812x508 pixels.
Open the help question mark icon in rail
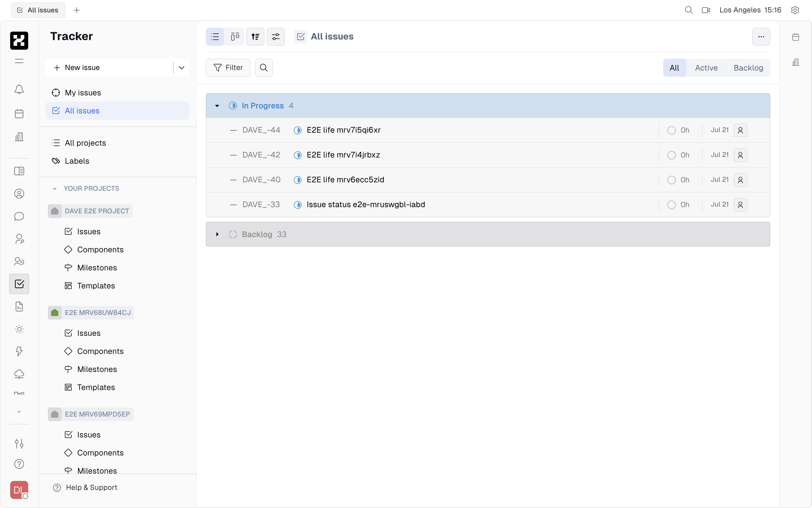[x=19, y=464]
